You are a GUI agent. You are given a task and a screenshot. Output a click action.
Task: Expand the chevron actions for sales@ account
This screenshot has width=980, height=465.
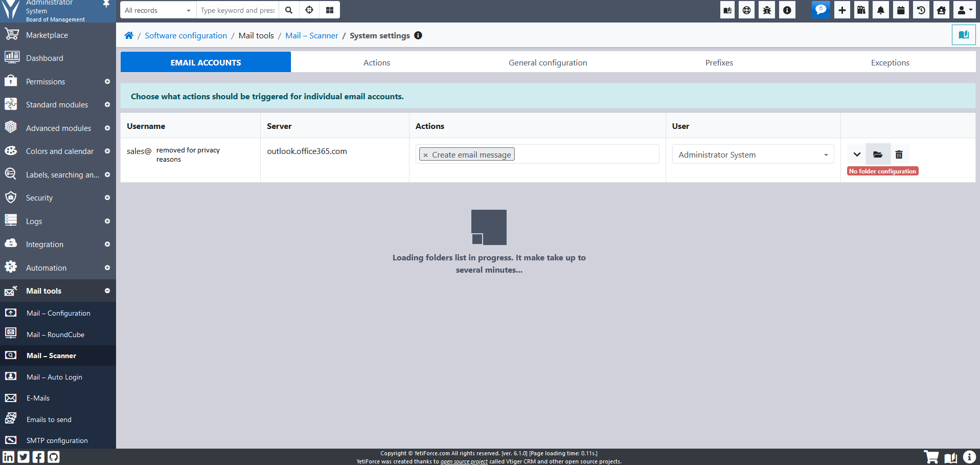[857, 154]
